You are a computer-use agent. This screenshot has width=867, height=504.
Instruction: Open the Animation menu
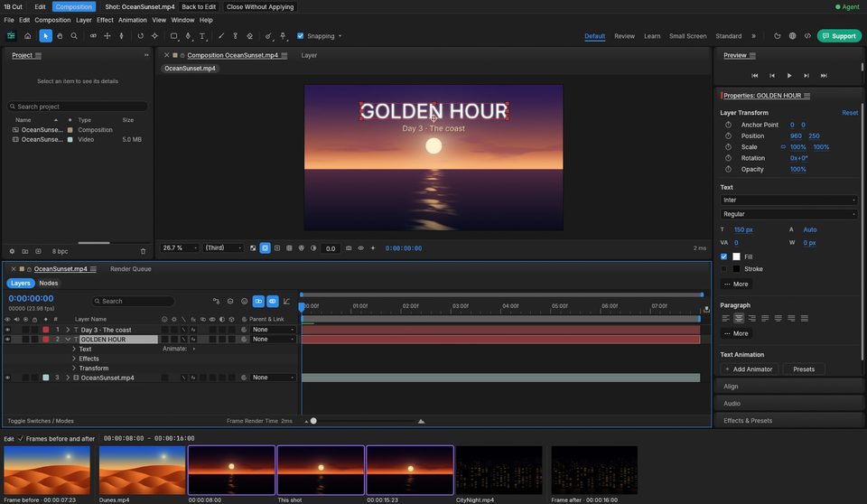[x=133, y=20]
